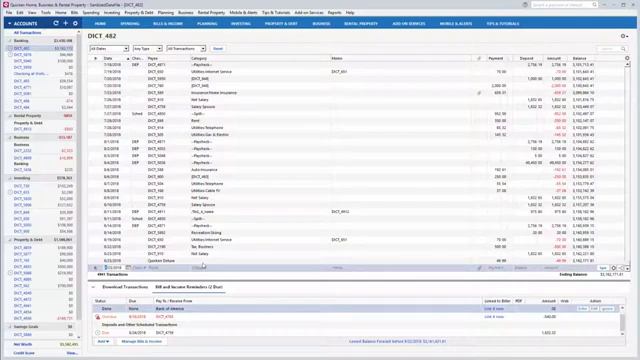Open the Help menu
The height and width of the screenshot is (360, 640).
pyautogui.click(x=350, y=13)
